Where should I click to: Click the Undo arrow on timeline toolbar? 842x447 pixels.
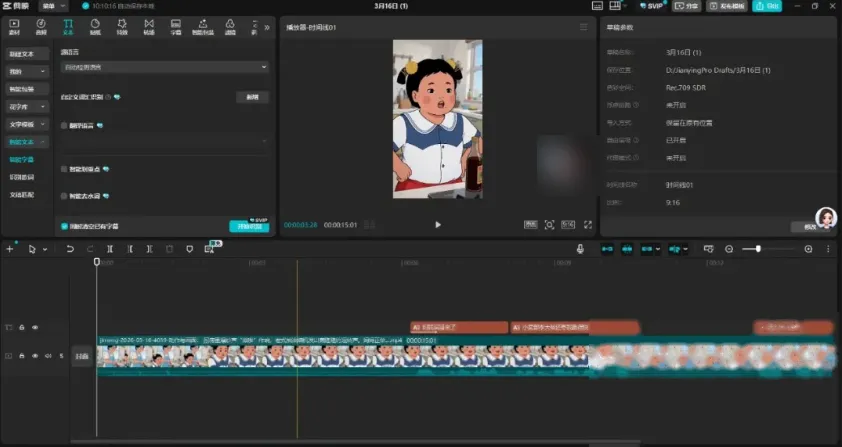pos(70,249)
